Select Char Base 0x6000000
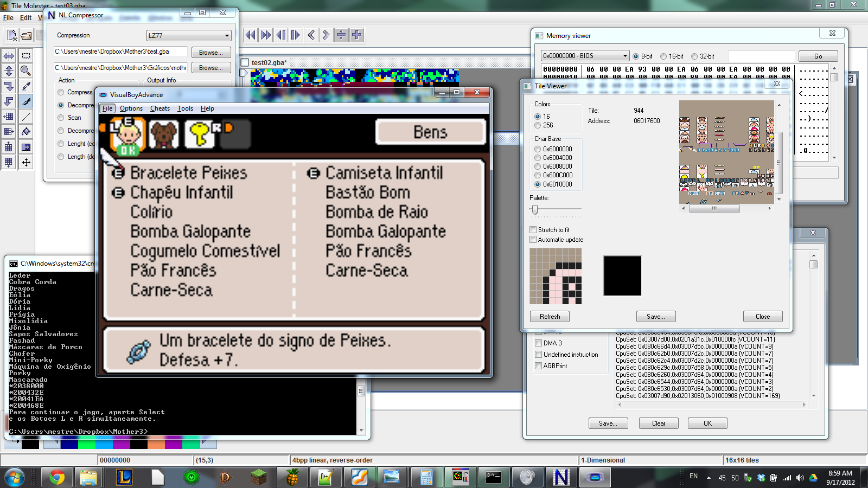Screen dimensions: 868x488 pos(538,149)
